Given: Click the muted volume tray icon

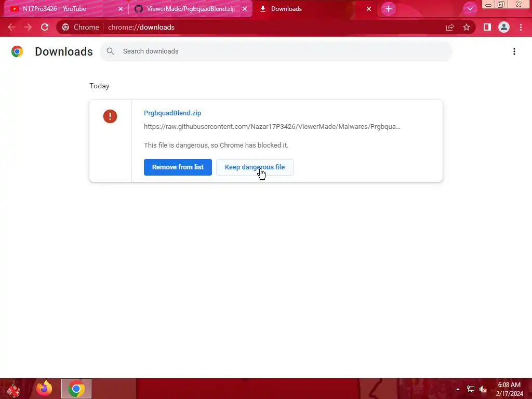Looking at the screenshot, I should coord(483,389).
